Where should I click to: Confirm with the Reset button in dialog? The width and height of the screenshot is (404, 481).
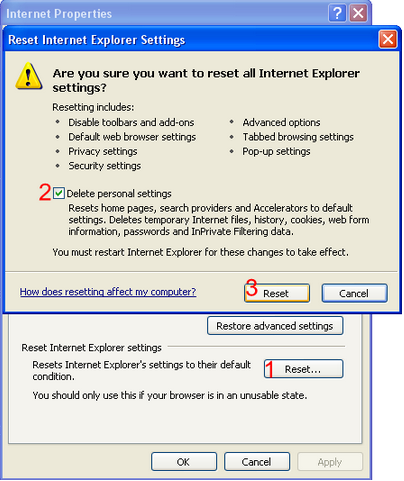(x=277, y=293)
